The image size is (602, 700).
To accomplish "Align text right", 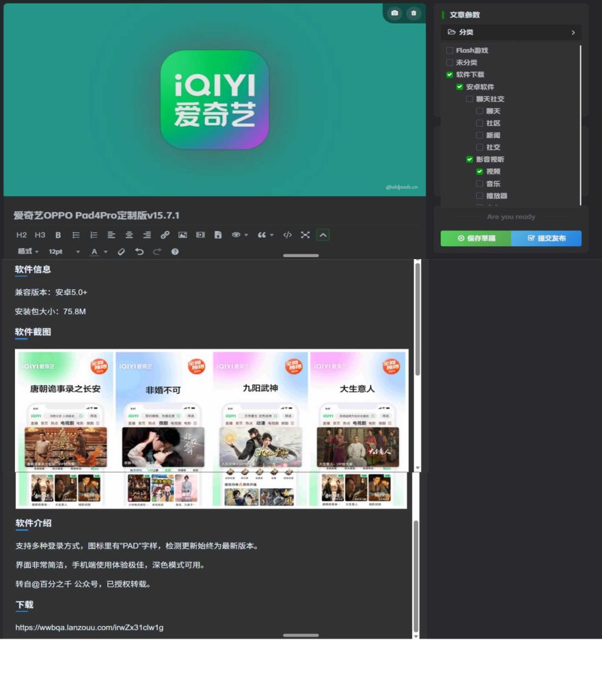I will [x=147, y=235].
